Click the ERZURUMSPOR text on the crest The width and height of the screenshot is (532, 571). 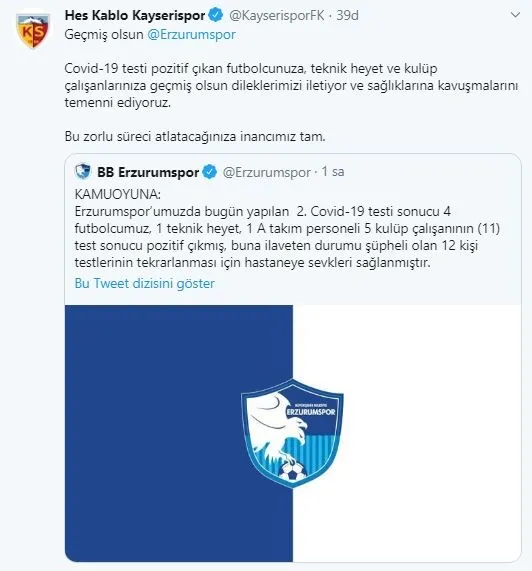point(311,412)
